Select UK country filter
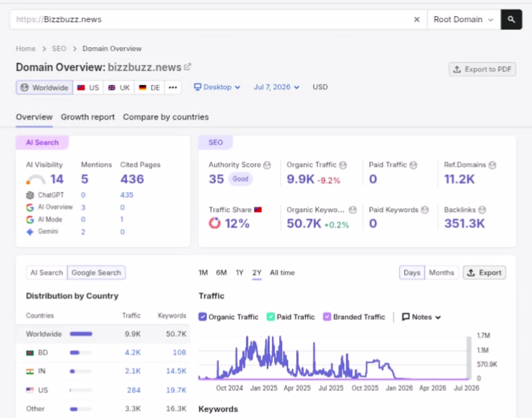This screenshot has height=418, width=532. pyautogui.click(x=119, y=88)
